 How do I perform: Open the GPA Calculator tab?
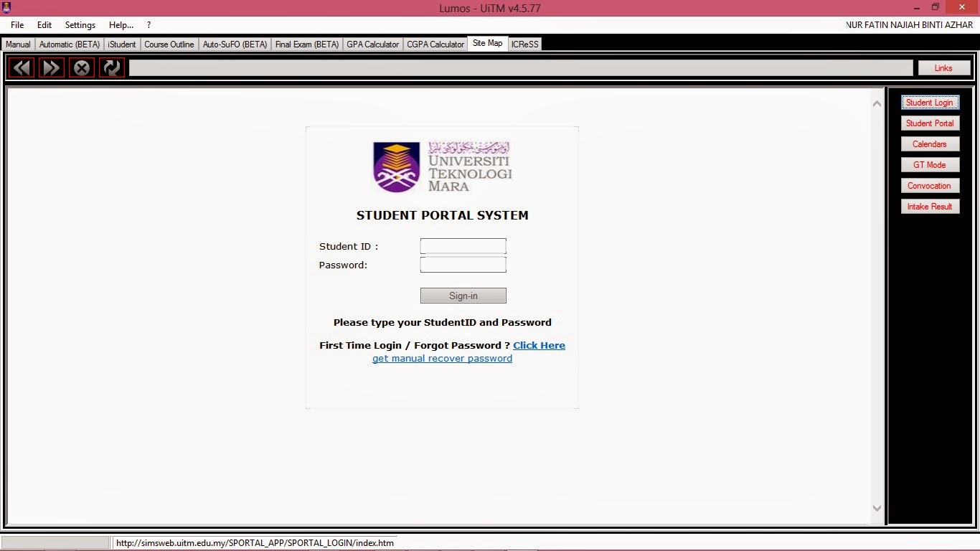pyautogui.click(x=373, y=44)
